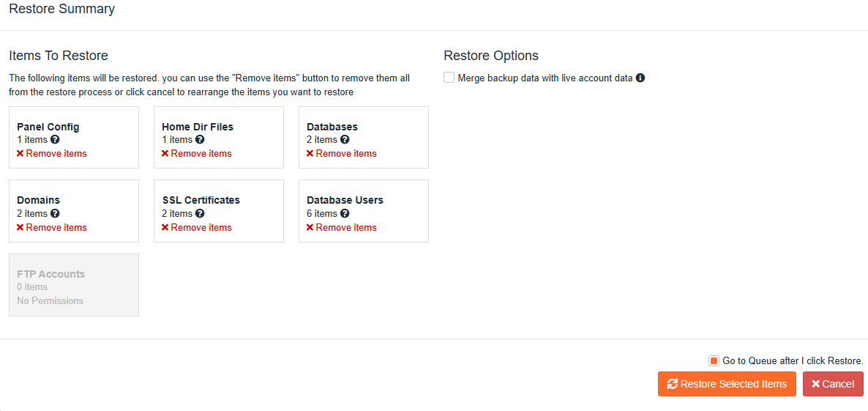Click question mark icon for SSL Certificates
The width and height of the screenshot is (868, 411).
200,214
